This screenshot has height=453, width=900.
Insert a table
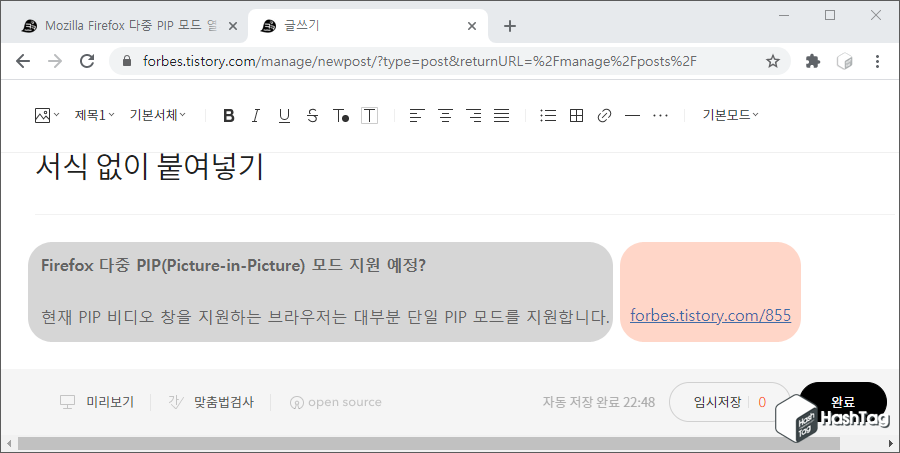click(576, 116)
